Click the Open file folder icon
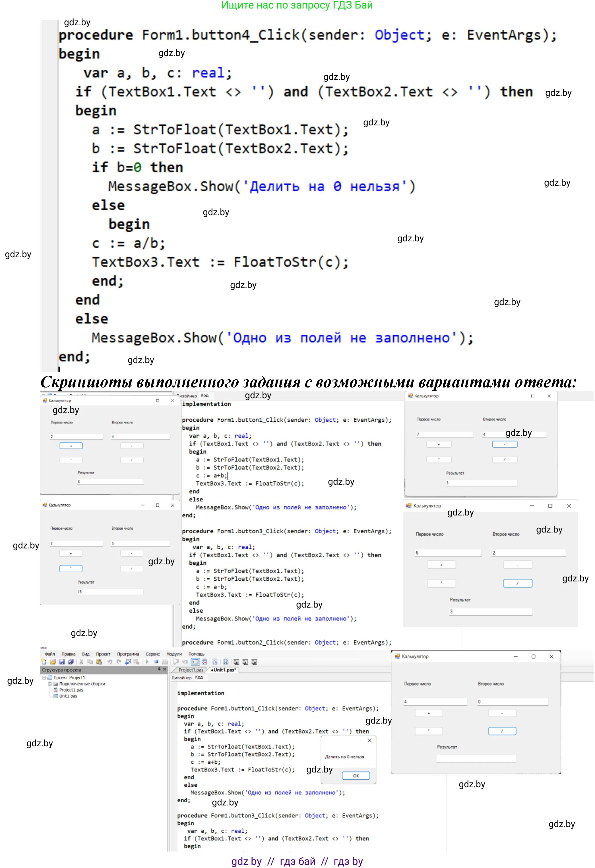 coord(53,662)
